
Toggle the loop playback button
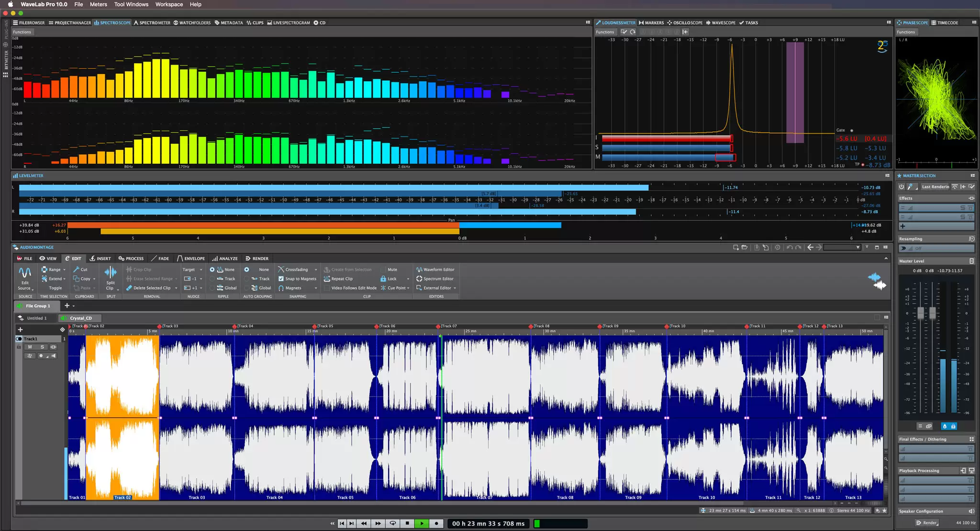(x=393, y=523)
